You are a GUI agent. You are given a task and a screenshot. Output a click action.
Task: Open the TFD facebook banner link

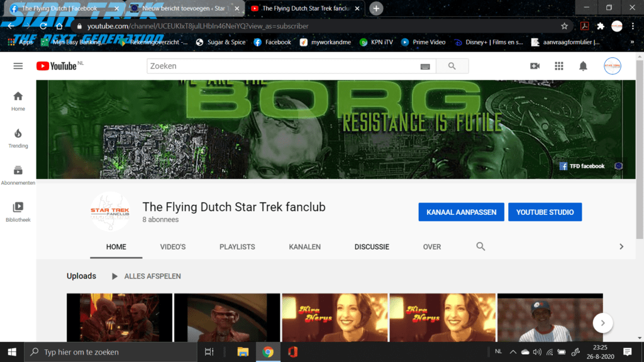pyautogui.click(x=582, y=166)
